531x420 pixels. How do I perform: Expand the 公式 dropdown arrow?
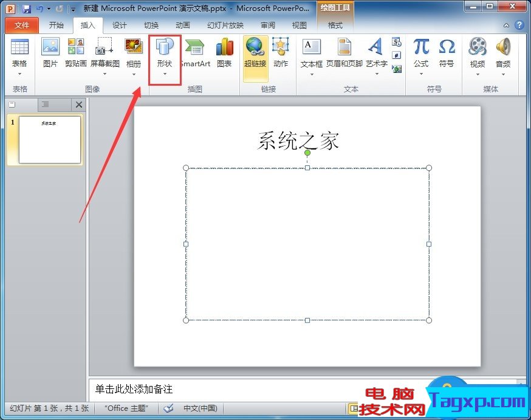[x=421, y=74]
